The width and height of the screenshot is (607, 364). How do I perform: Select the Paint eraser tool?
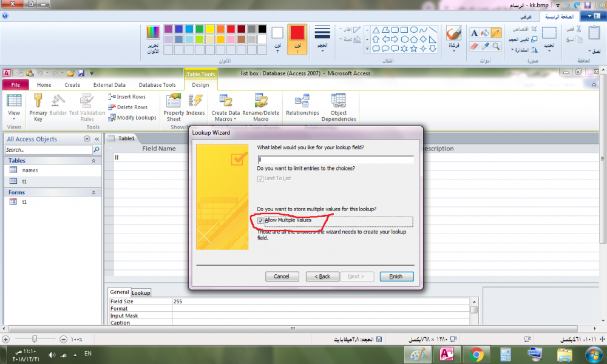[474, 47]
